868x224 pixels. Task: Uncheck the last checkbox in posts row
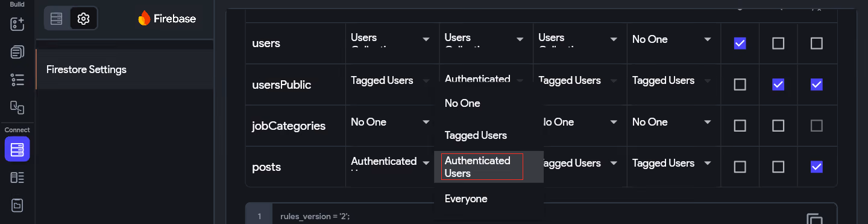[x=817, y=167]
